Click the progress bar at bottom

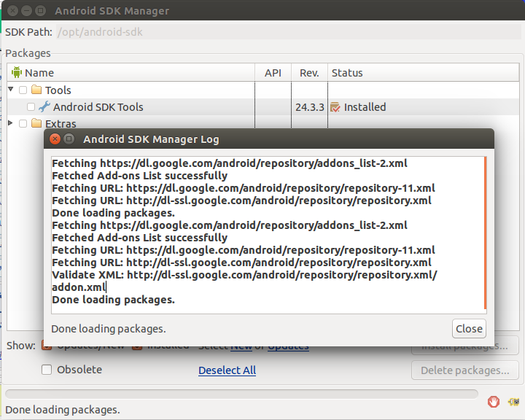click(x=242, y=394)
